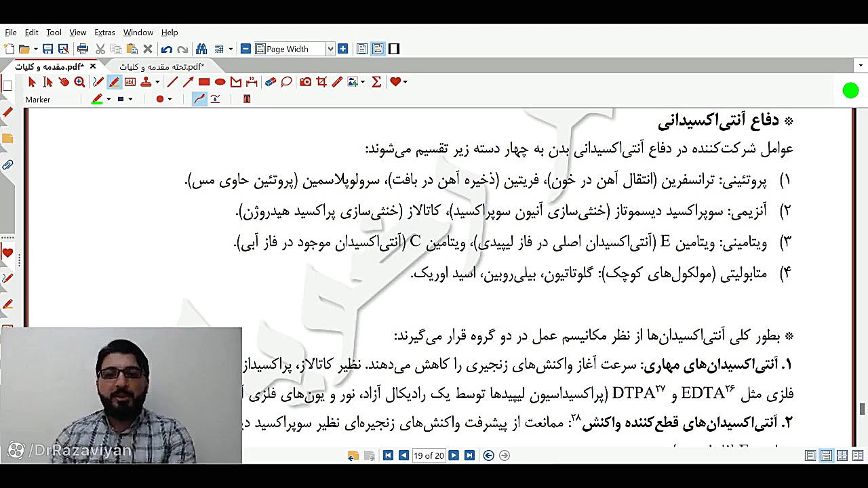Switch to تخته مقدمه و کلیات.pdf tab
Screen dimensions: 868x488
pos(161,66)
